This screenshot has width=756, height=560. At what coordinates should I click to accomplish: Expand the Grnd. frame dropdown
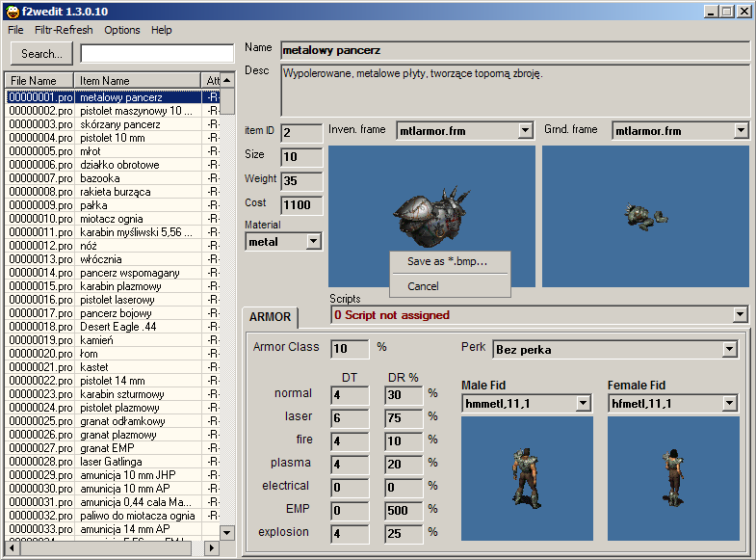pos(741,131)
